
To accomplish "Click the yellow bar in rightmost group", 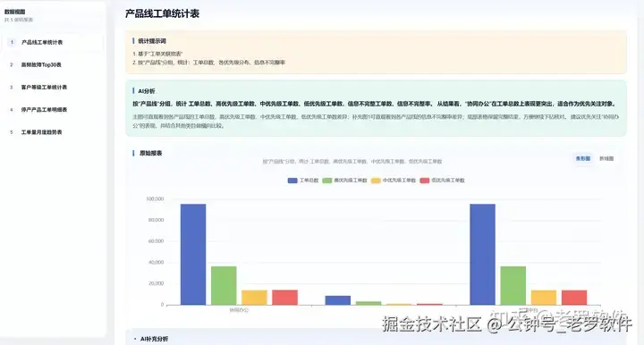I will (544, 298).
